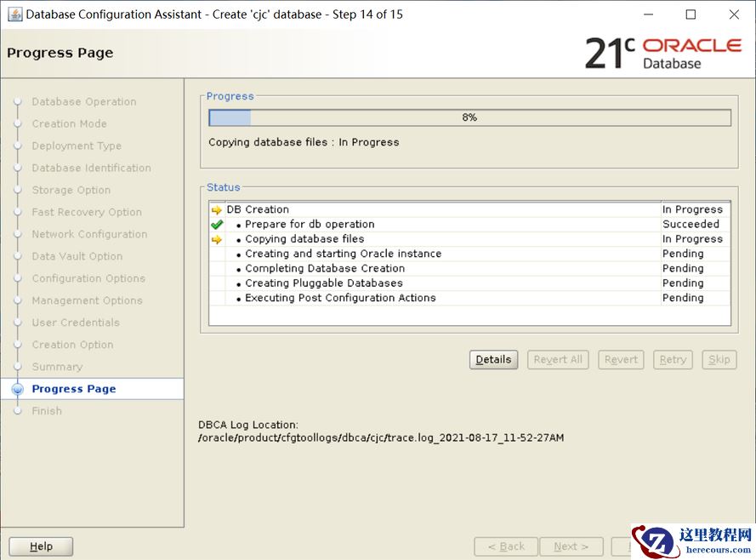Click the Back button
The image size is (756, 560).
tap(506, 546)
